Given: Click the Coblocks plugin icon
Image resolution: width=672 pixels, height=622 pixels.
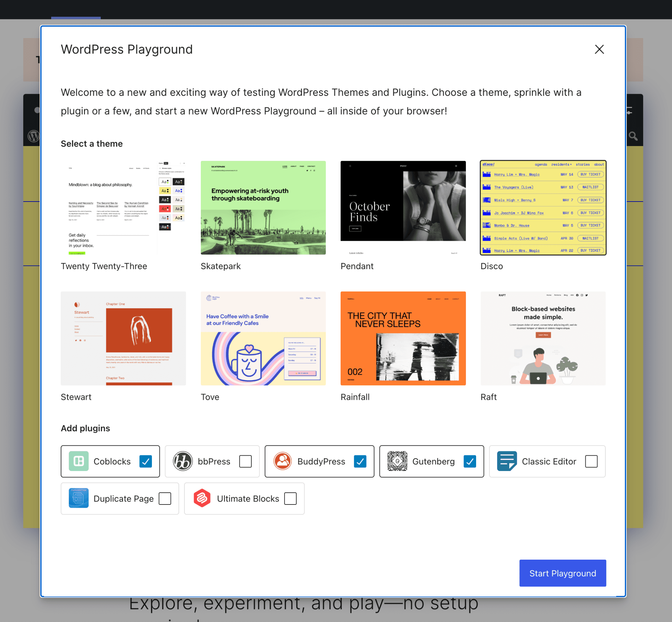Looking at the screenshot, I should click(78, 461).
